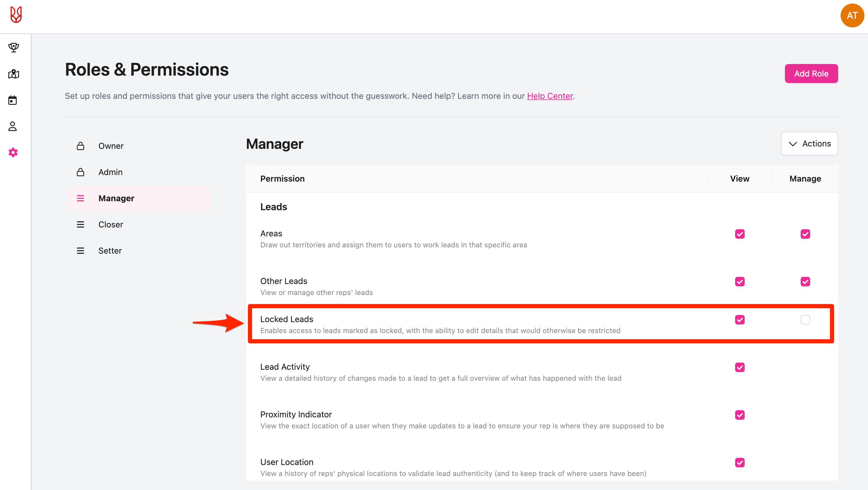Viewport: 868px width, 490px height.
Task: Open the calendar icon in sidebar
Action: point(13,100)
